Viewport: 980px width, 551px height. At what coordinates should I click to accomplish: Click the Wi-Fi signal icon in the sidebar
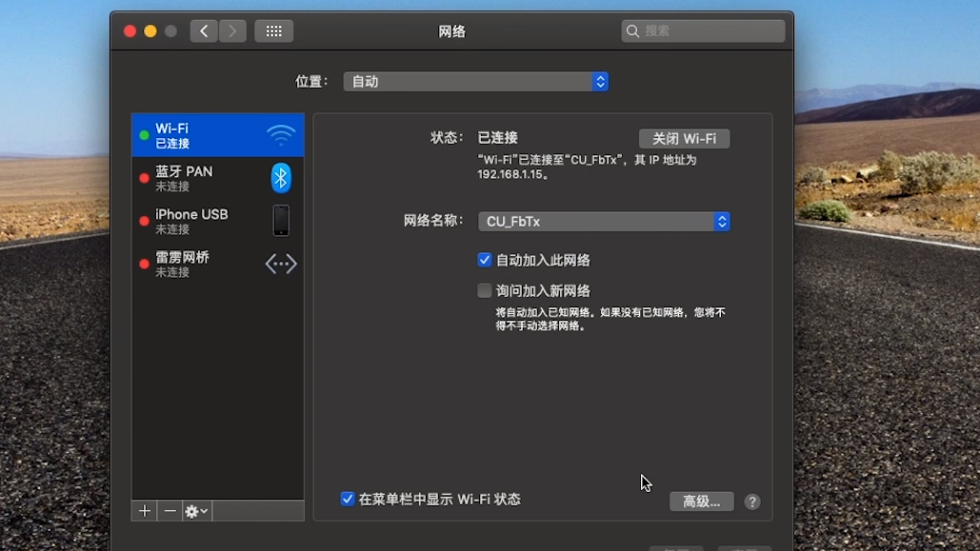coord(281,135)
